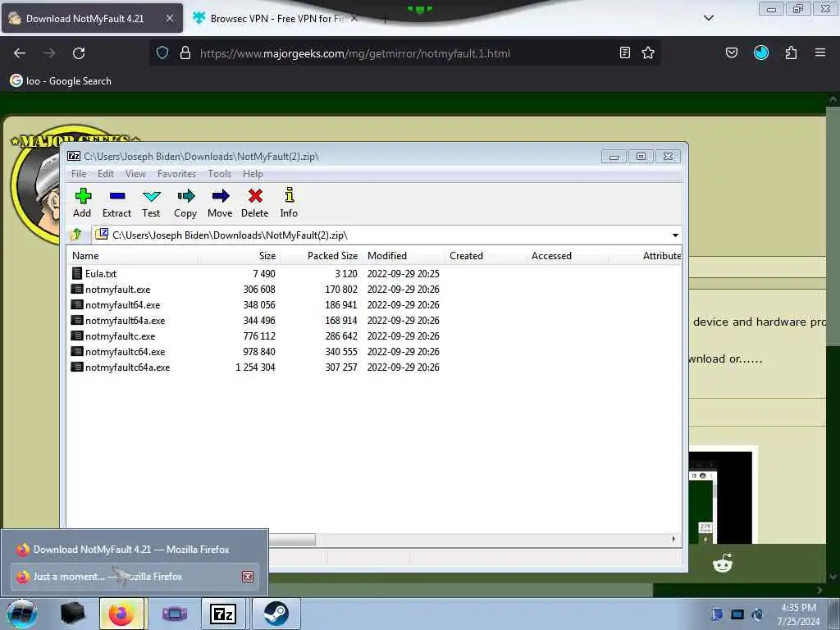Sort by Packed Size column header
Image resolution: width=840 pixels, height=630 pixels.
coord(321,256)
